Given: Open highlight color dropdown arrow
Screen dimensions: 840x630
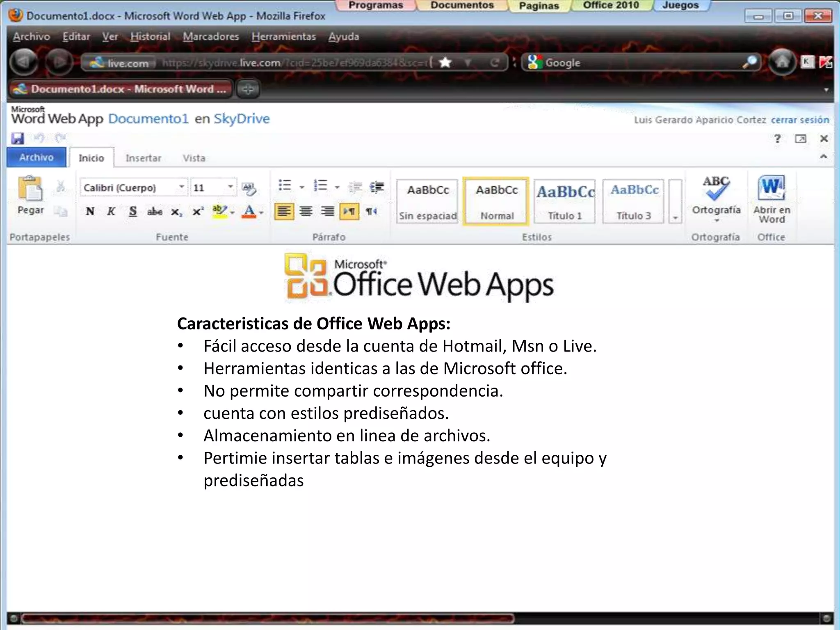Looking at the screenshot, I should coord(233,212).
